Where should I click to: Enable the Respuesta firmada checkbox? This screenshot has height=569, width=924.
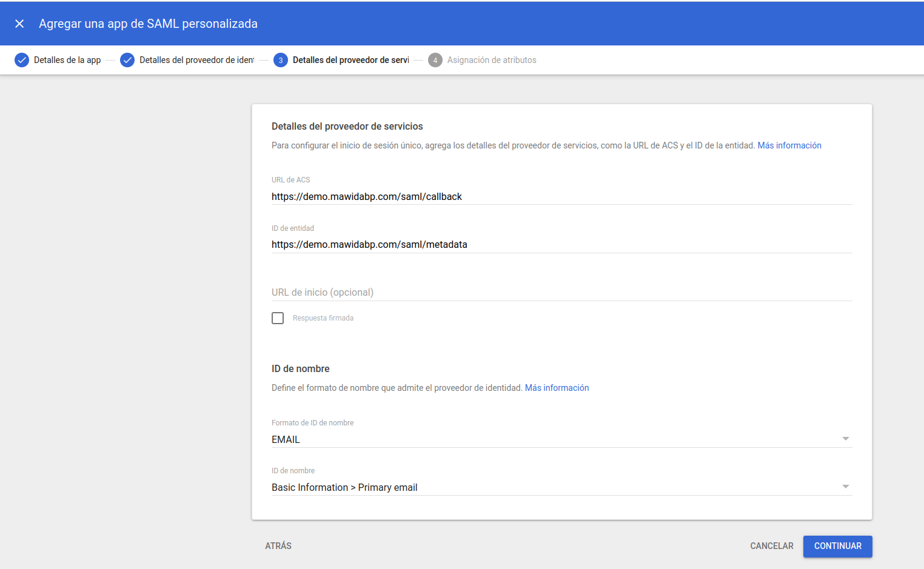(278, 318)
